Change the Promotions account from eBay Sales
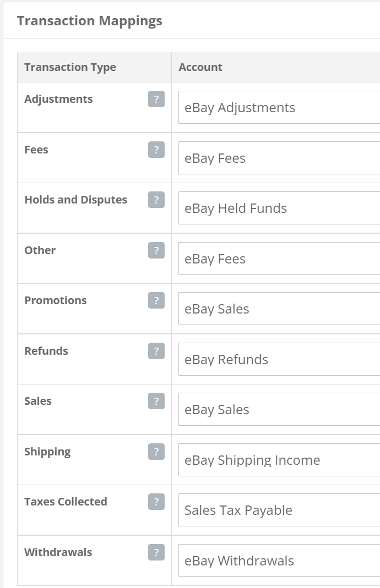Viewport: 380px width, 588px height. (279, 309)
